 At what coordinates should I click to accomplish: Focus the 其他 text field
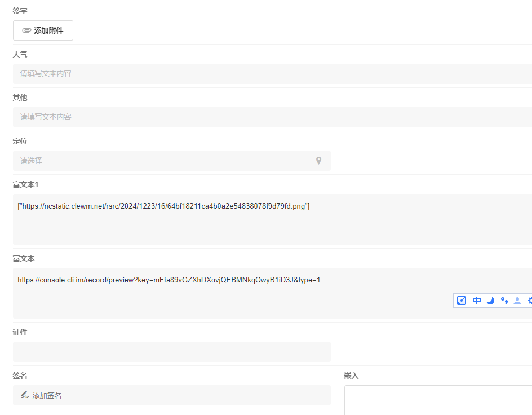[271, 117]
